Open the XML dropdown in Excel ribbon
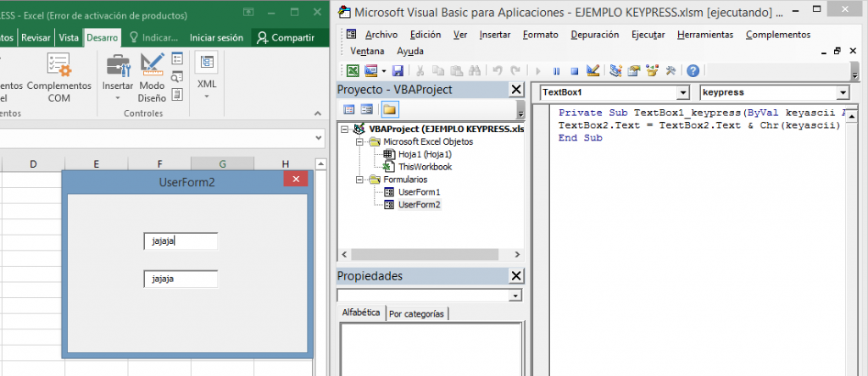The height and width of the screenshot is (376, 868). pos(207,77)
